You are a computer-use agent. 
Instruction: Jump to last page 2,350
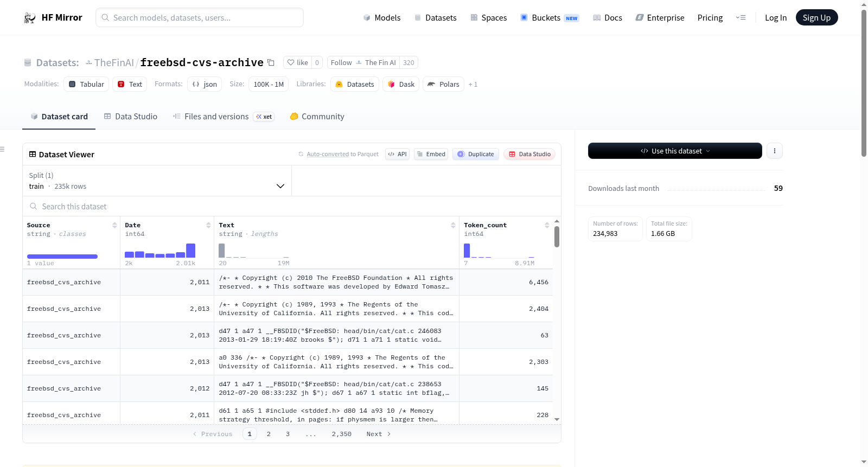[342, 434]
